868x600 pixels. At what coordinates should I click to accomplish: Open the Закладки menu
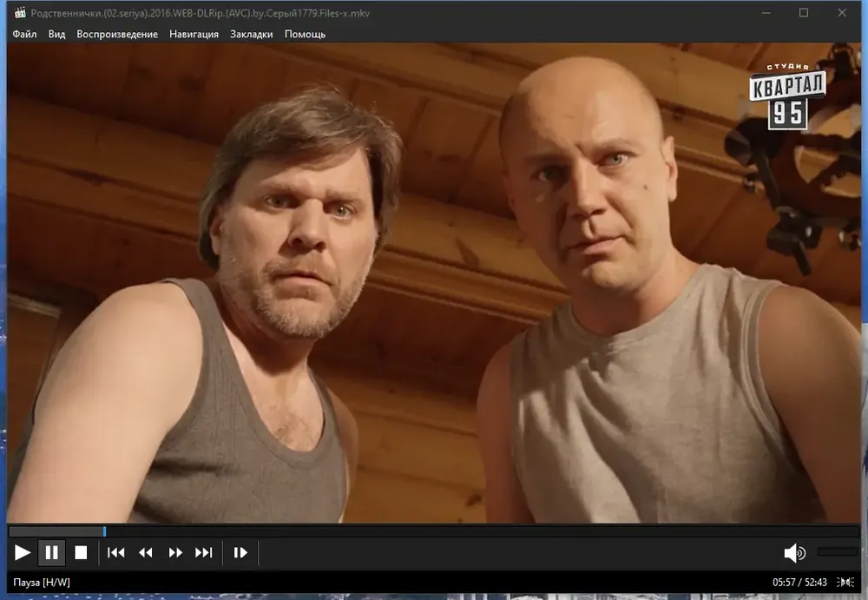coord(252,34)
